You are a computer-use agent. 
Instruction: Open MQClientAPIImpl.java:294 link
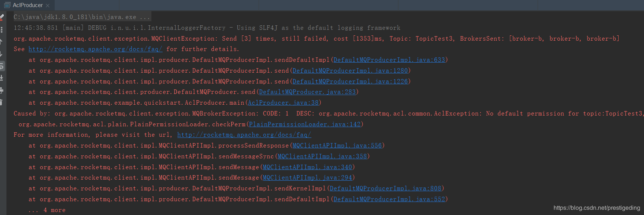[307, 178]
